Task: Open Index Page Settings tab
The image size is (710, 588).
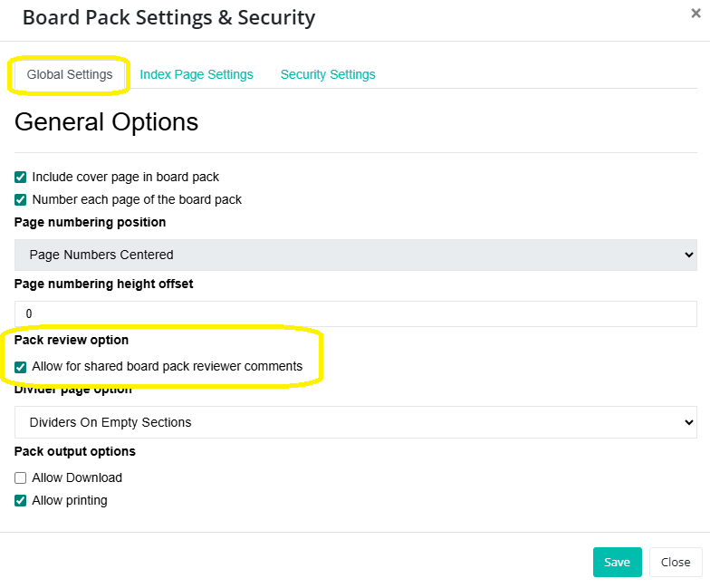Action: [x=197, y=74]
